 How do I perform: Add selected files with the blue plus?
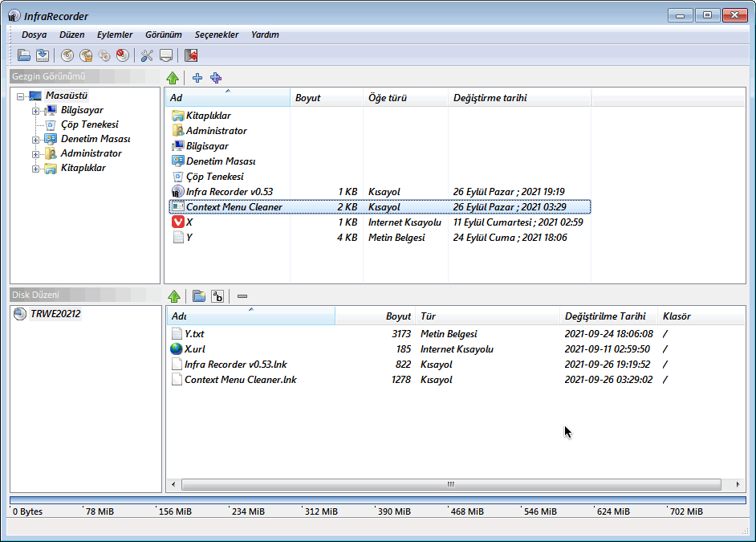197,78
